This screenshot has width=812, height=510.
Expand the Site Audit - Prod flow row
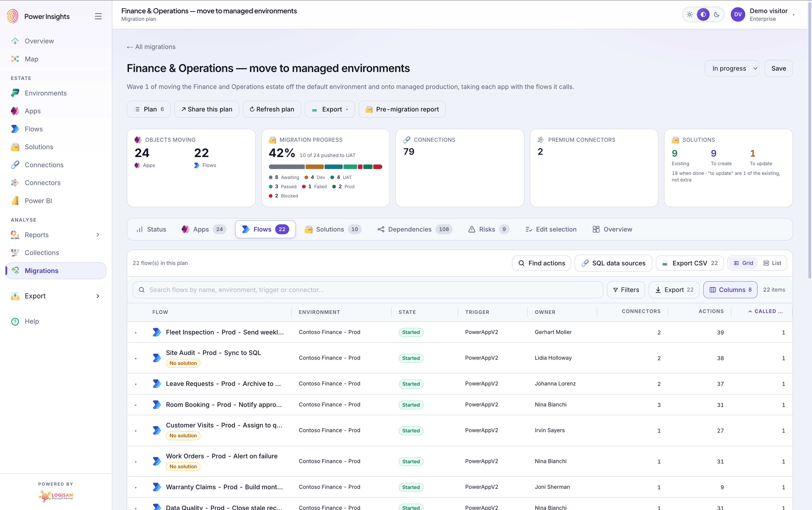pyautogui.click(x=136, y=359)
